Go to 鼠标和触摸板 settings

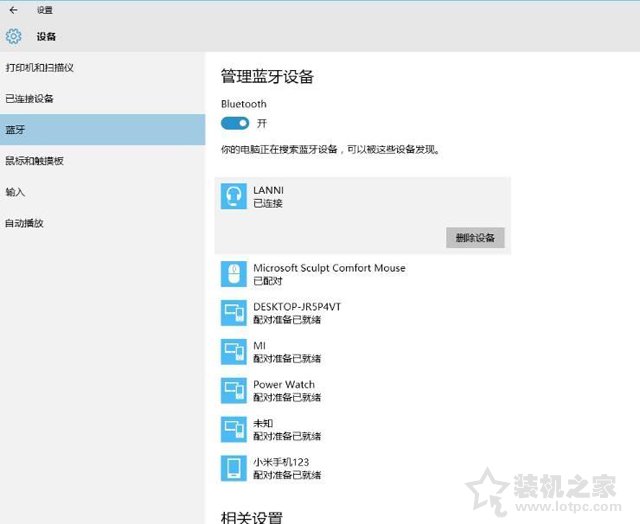(x=34, y=160)
